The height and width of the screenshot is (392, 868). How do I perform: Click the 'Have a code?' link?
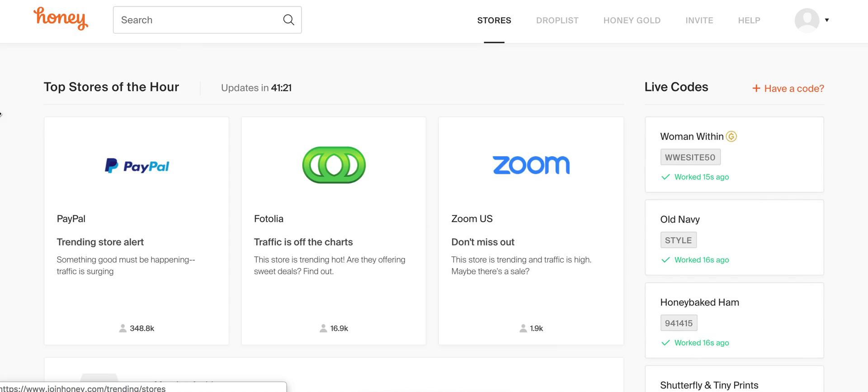[x=794, y=88]
